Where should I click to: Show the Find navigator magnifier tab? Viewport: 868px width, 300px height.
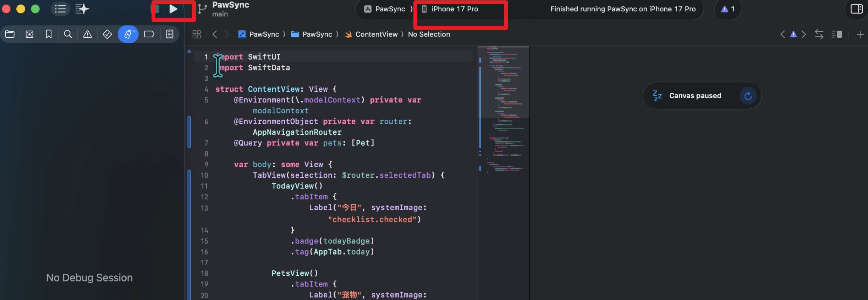(68, 34)
